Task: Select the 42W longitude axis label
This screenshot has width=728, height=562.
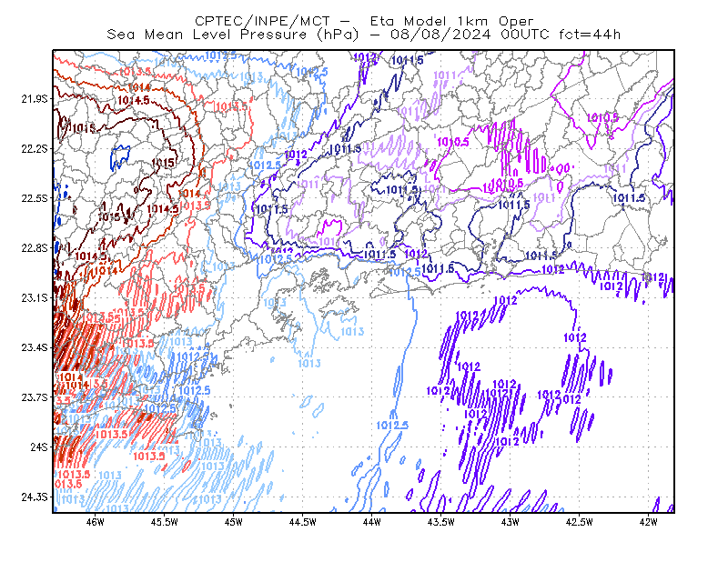Action: [x=649, y=522]
